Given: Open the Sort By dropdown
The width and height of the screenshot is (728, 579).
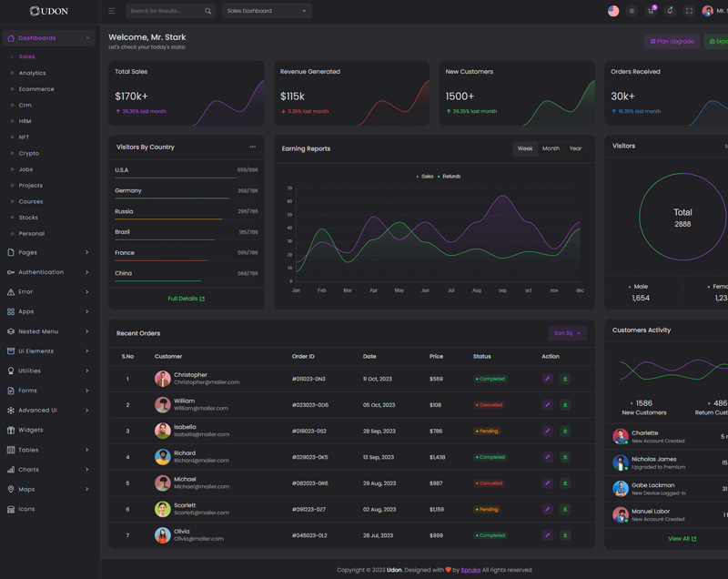Looking at the screenshot, I should tap(567, 333).
